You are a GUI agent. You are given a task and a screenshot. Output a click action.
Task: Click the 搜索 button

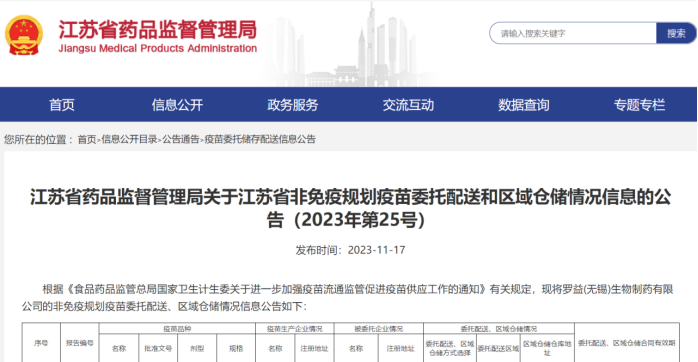(x=676, y=33)
